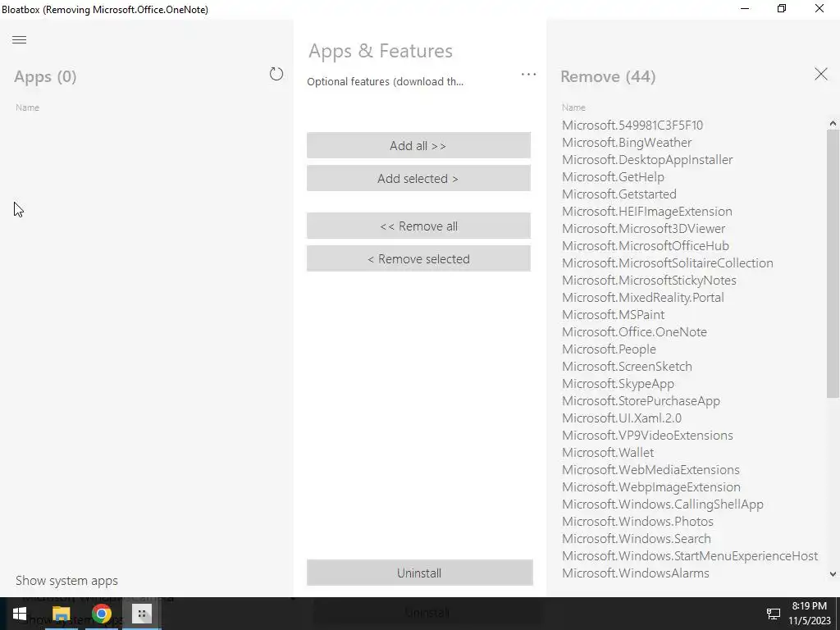Image resolution: width=840 pixels, height=630 pixels.
Task: Select Microsoft.UI.Xaml.2.0 entry
Action: point(622,418)
